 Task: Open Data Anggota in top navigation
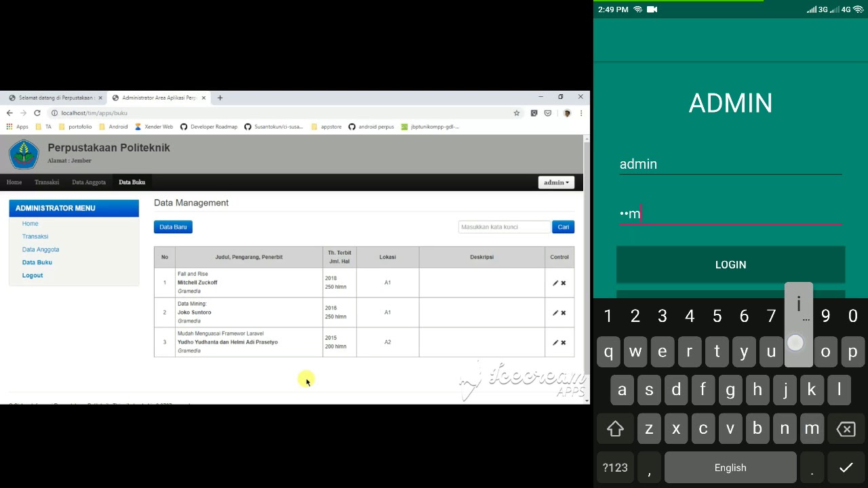point(89,182)
